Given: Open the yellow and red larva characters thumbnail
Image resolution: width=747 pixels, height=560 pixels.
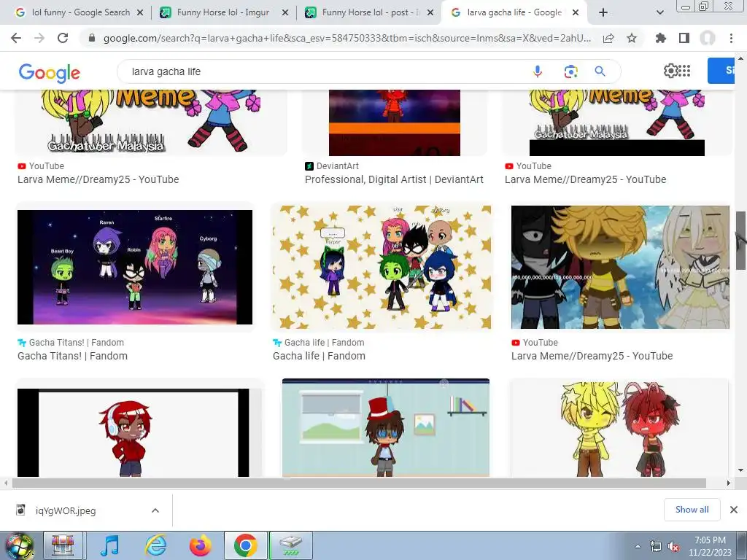Looking at the screenshot, I should click(x=619, y=427).
